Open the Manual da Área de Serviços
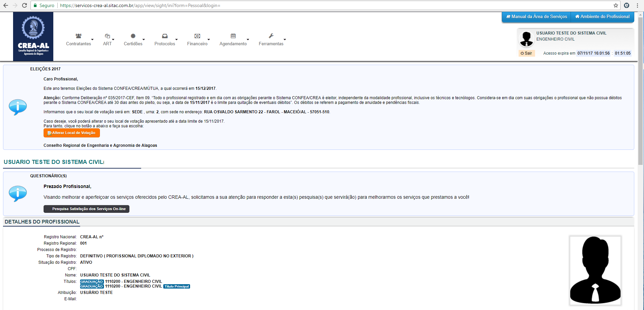644x310 pixels. click(x=536, y=17)
